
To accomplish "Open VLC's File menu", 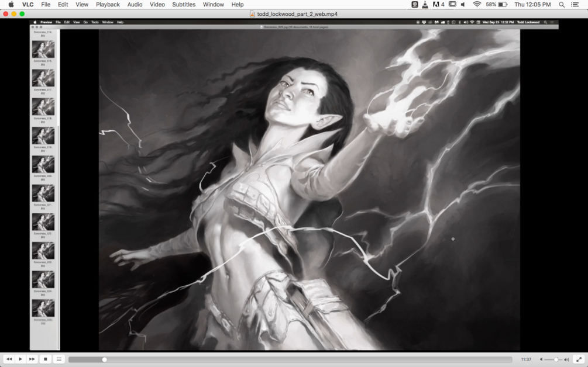I will point(46,5).
